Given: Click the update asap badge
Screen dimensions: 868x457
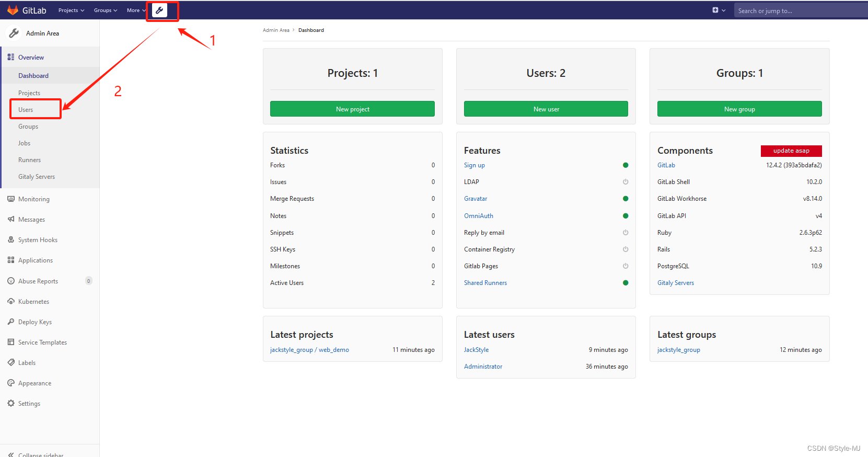Looking at the screenshot, I should [791, 151].
